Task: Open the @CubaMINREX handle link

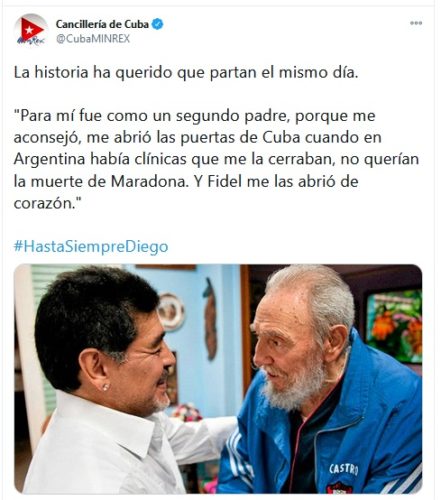Action: point(93,39)
